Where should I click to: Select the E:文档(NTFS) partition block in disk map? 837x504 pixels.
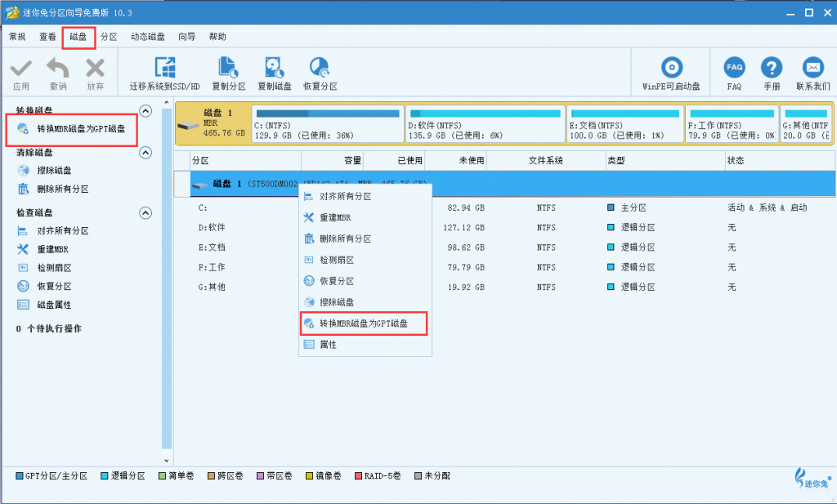(625, 123)
